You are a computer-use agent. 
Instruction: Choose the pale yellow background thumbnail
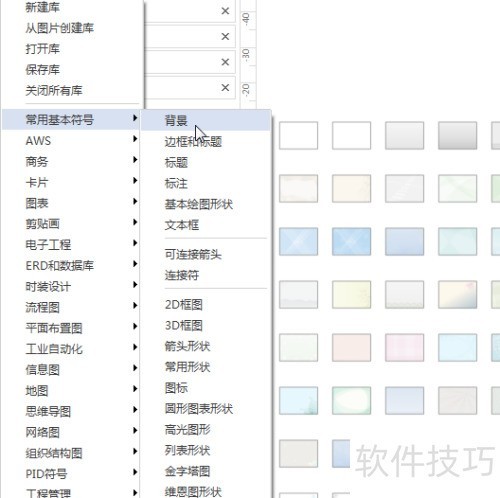point(351,294)
